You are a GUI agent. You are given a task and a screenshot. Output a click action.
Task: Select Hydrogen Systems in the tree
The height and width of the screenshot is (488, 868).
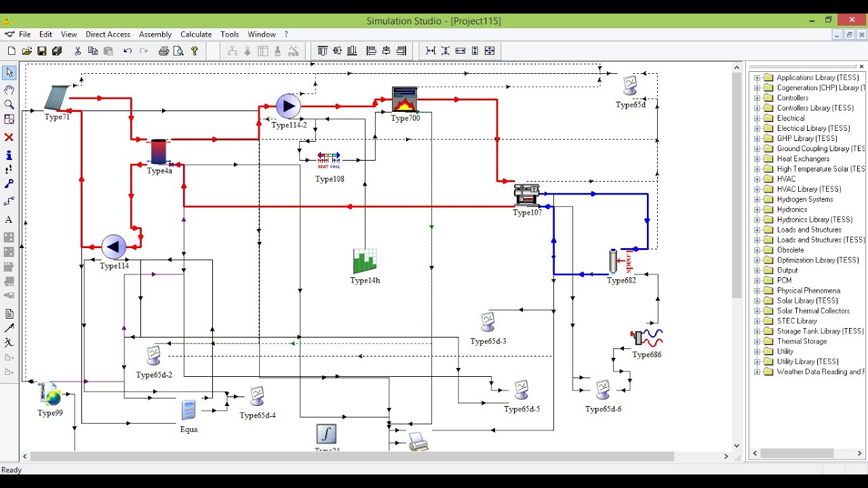(805, 199)
